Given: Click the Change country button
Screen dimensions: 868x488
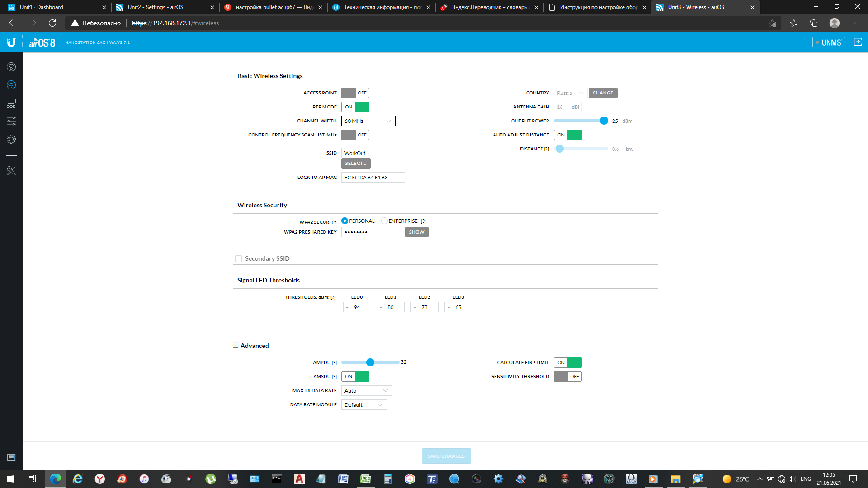Looking at the screenshot, I should (603, 93).
